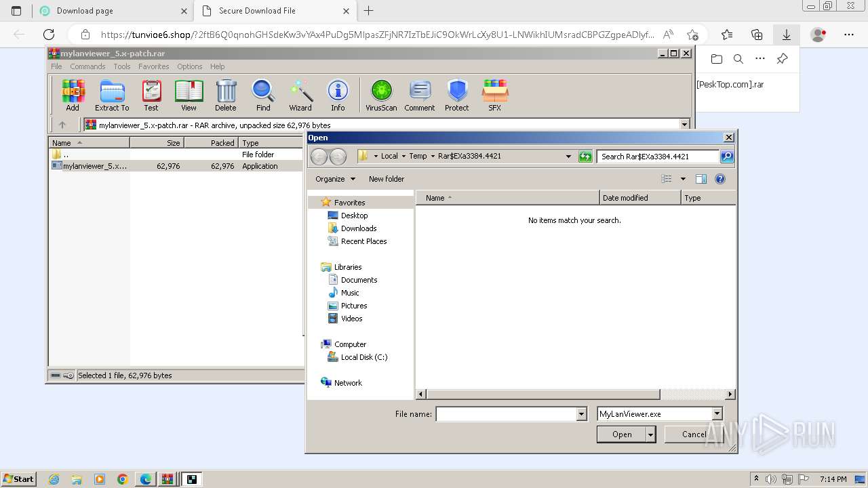Click the Start button on taskbar
The width and height of the screenshot is (868, 488).
tap(19, 479)
